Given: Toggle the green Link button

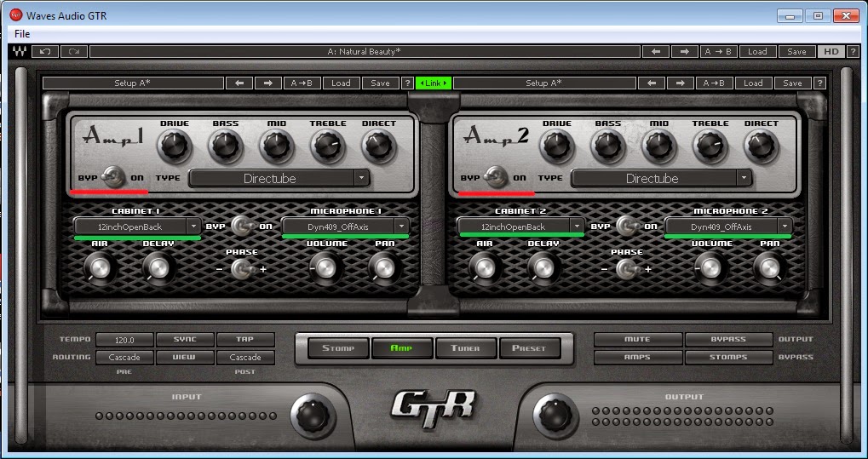Looking at the screenshot, I should (x=434, y=83).
